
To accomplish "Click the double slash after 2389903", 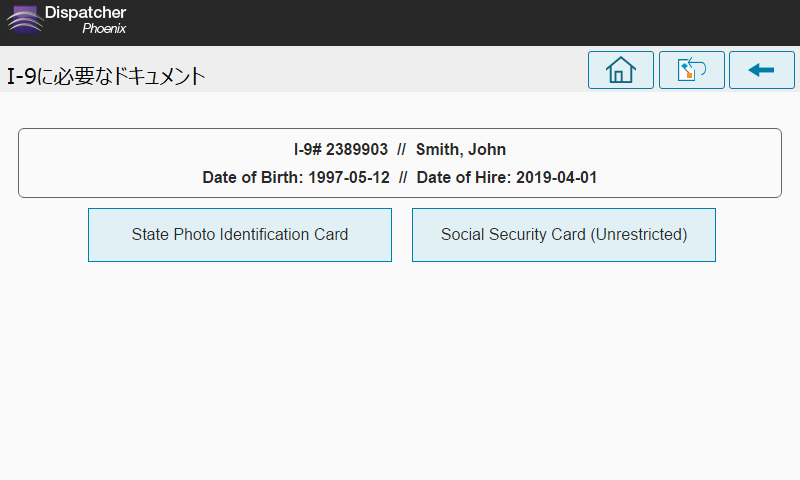I will click(x=402, y=149).
